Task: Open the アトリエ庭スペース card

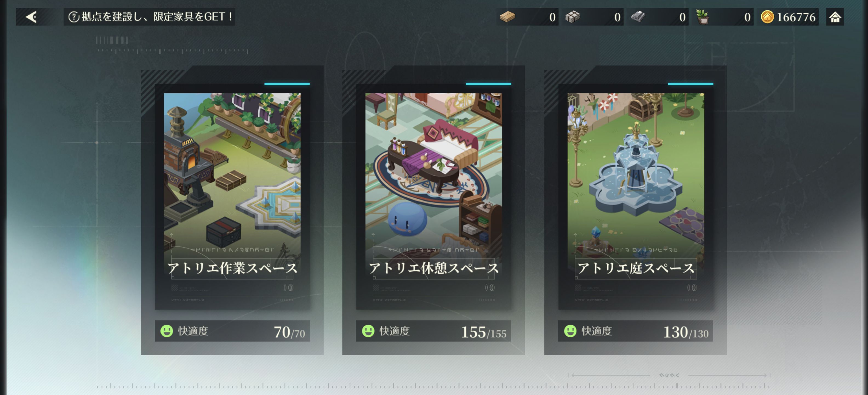Action: (635, 197)
